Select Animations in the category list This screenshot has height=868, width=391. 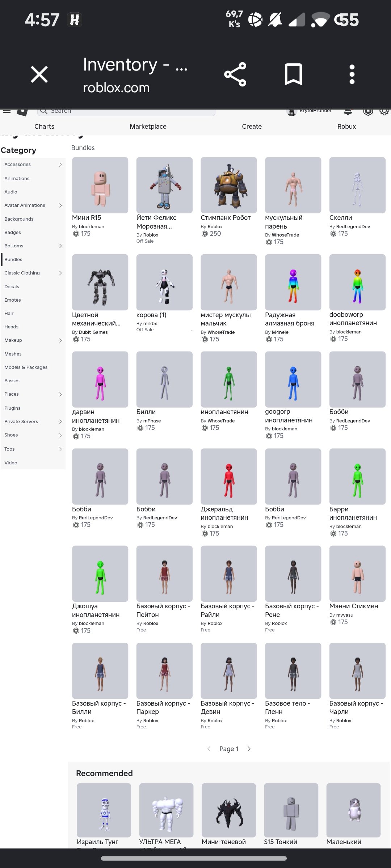[17, 179]
